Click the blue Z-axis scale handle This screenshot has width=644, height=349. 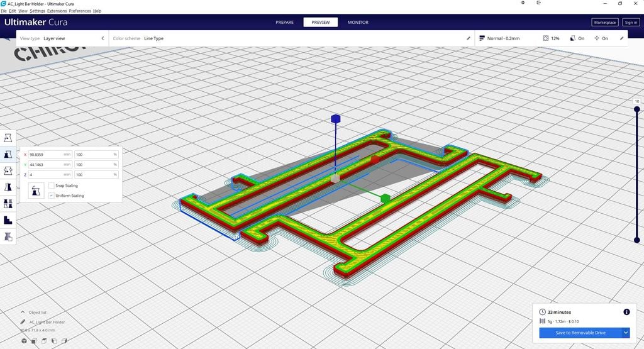(336, 119)
